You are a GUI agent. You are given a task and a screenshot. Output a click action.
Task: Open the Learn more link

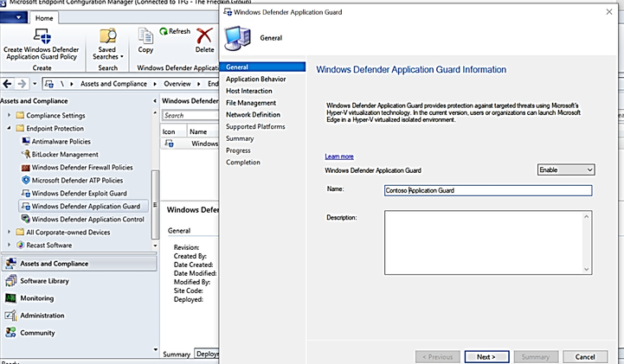coord(339,156)
